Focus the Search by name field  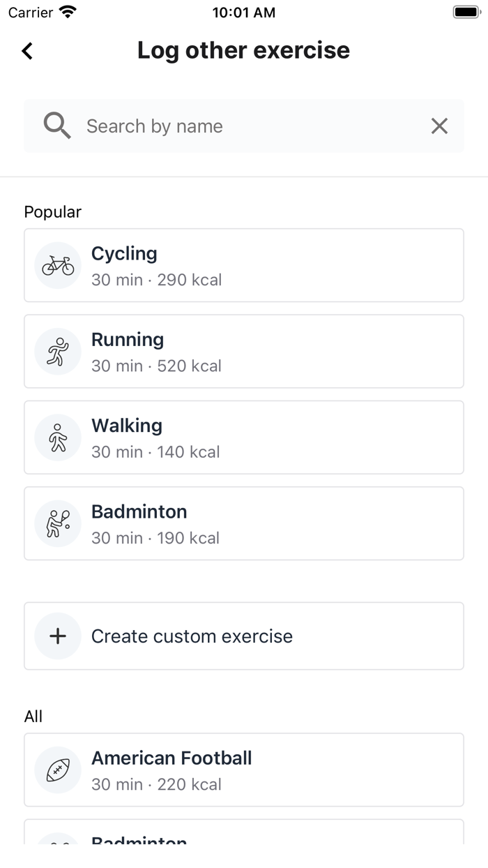tap(251, 126)
